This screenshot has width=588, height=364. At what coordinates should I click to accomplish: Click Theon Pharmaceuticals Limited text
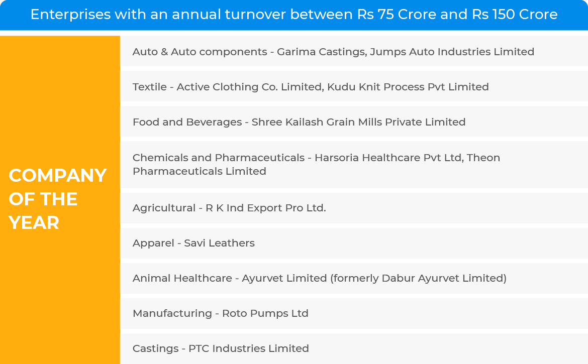317,164
